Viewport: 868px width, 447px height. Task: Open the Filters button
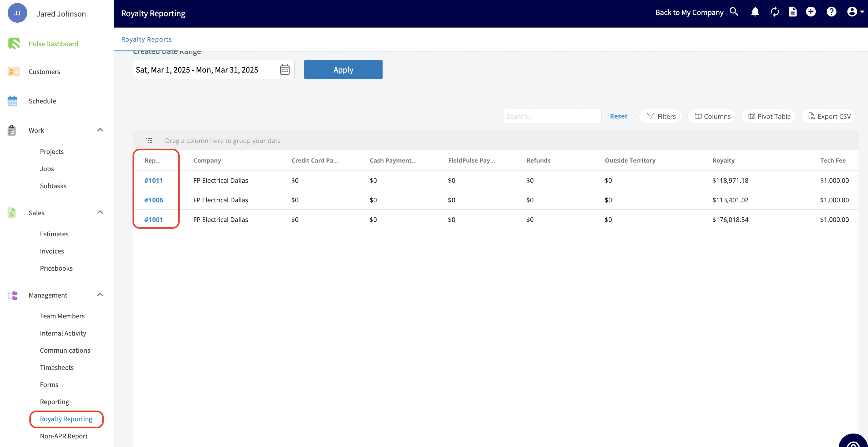(660, 116)
